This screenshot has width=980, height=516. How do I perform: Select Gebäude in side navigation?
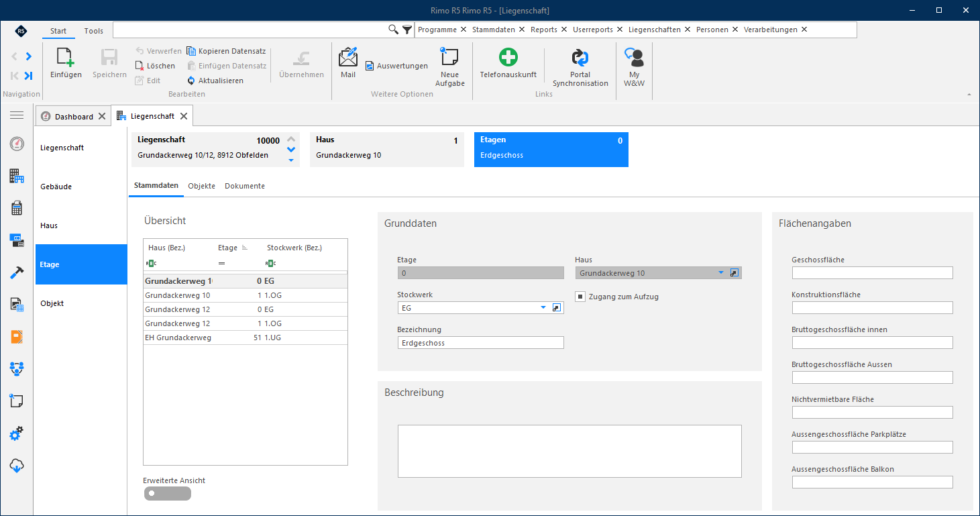(x=81, y=187)
